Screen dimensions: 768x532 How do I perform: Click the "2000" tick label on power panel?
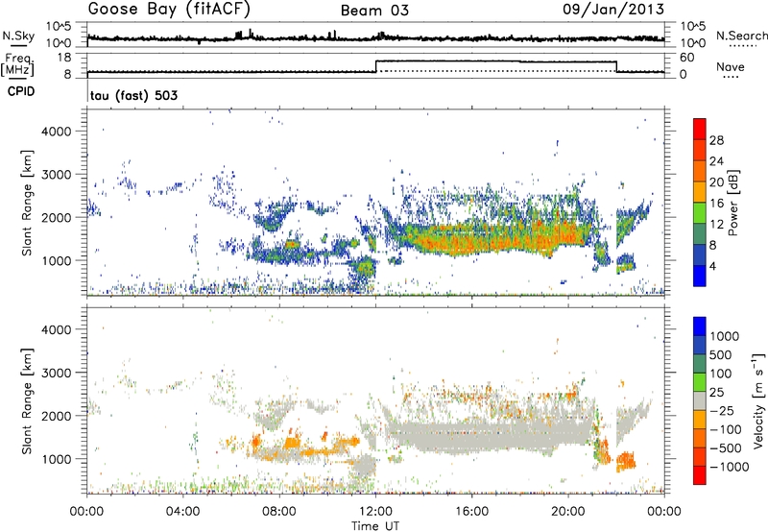point(56,217)
